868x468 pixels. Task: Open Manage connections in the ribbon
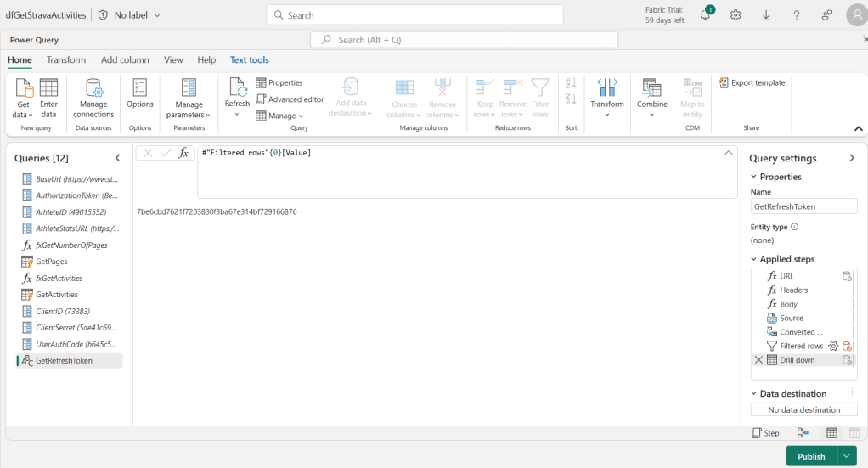(x=93, y=98)
